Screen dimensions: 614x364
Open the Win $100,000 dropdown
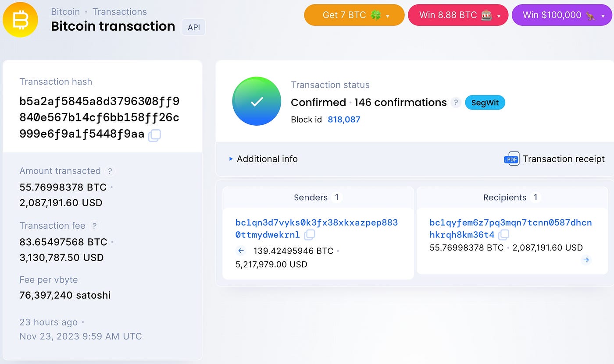[563, 15]
